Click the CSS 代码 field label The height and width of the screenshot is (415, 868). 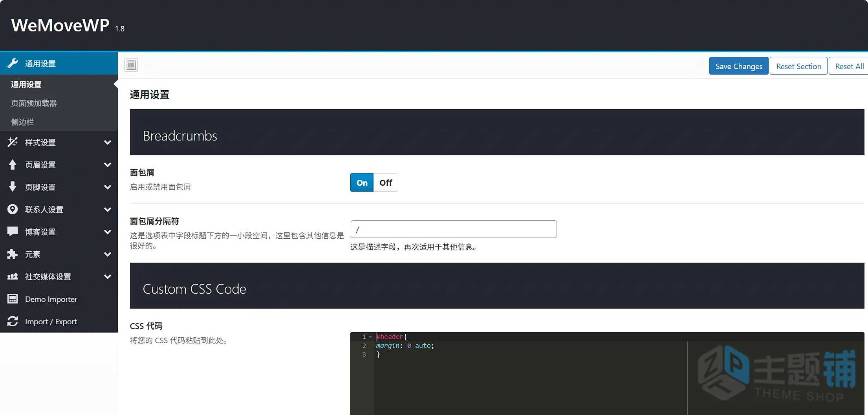coord(146,326)
